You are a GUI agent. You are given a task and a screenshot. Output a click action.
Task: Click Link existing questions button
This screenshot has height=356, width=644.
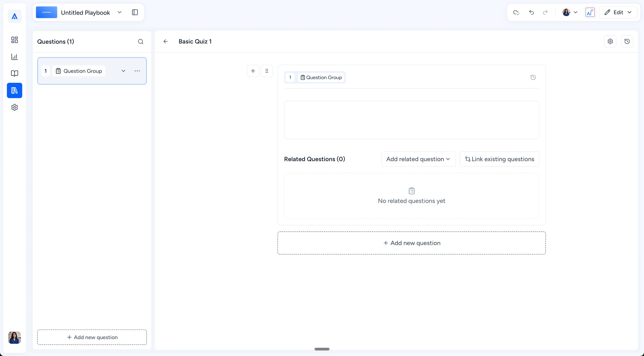(499, 159)
